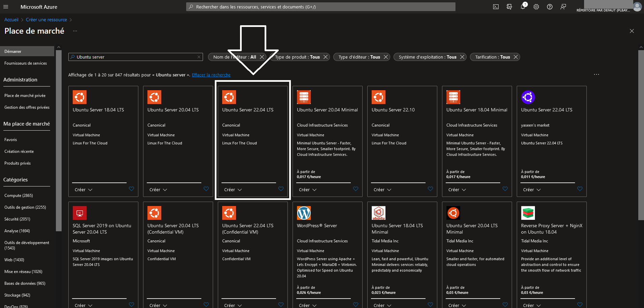Click the sidebar vertical scrollbar
The image size is (644, 308).
(59, 141)
